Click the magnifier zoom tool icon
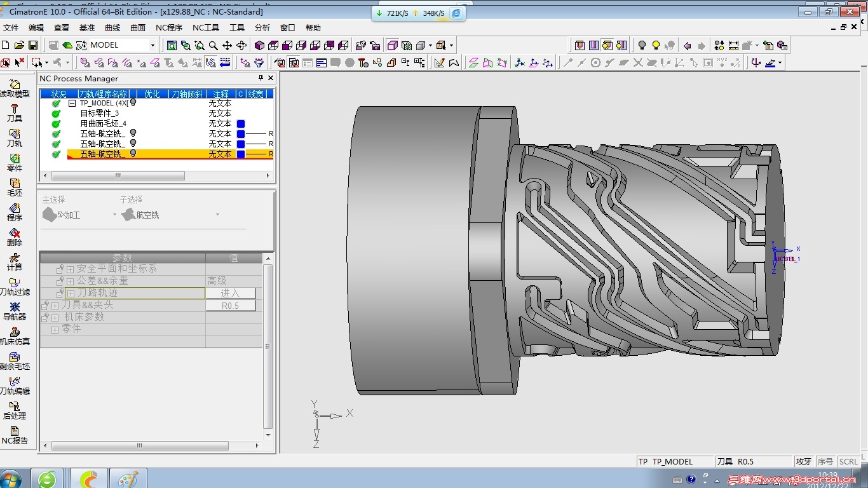Image resolution: width=868 pixels, height=488 pixels. coord(214,45)
